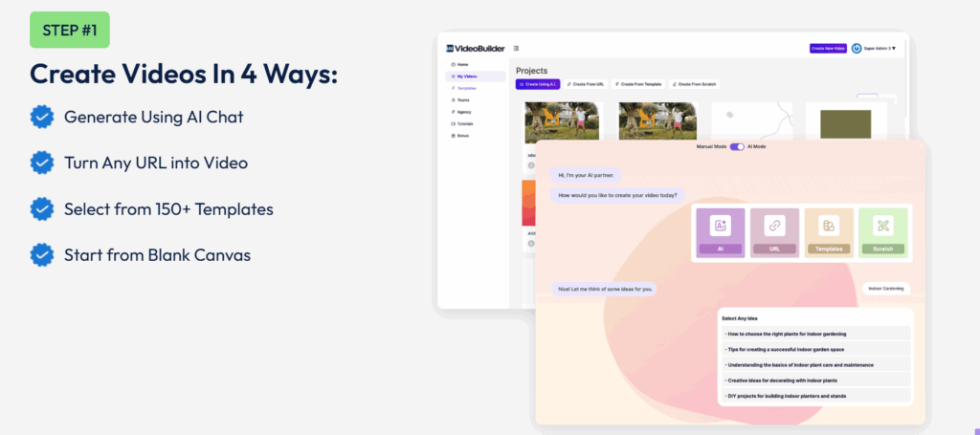Viewport: 980px width, 435px height.
Task: Select the Scratch label button
Action: pyautogui.click(x=883, y=249)
